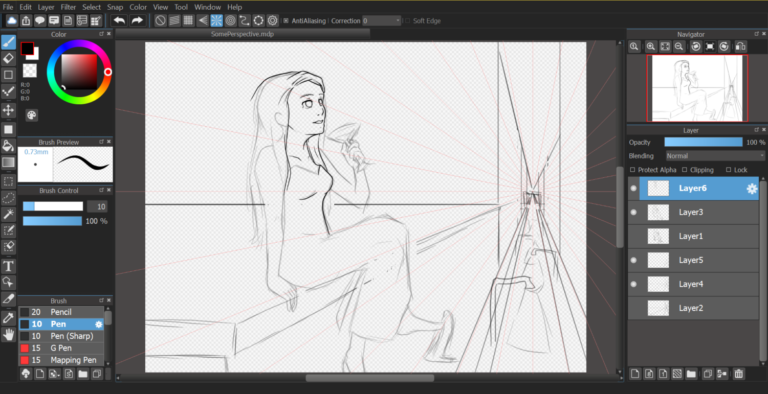Select the Text tool

[8, 267]
